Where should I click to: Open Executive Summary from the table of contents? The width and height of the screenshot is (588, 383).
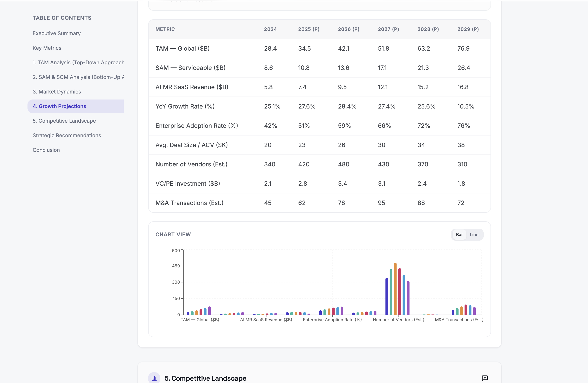click(x=56, y=33)
